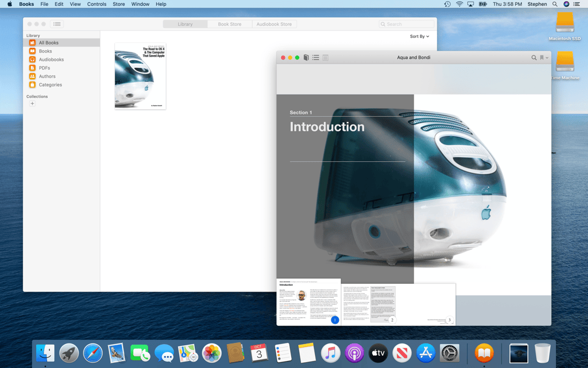Image resolution: width=588 pixels, height=368 pixels.
Task: Open the Time Machine menu bar icon
Action: click(447, 4)
